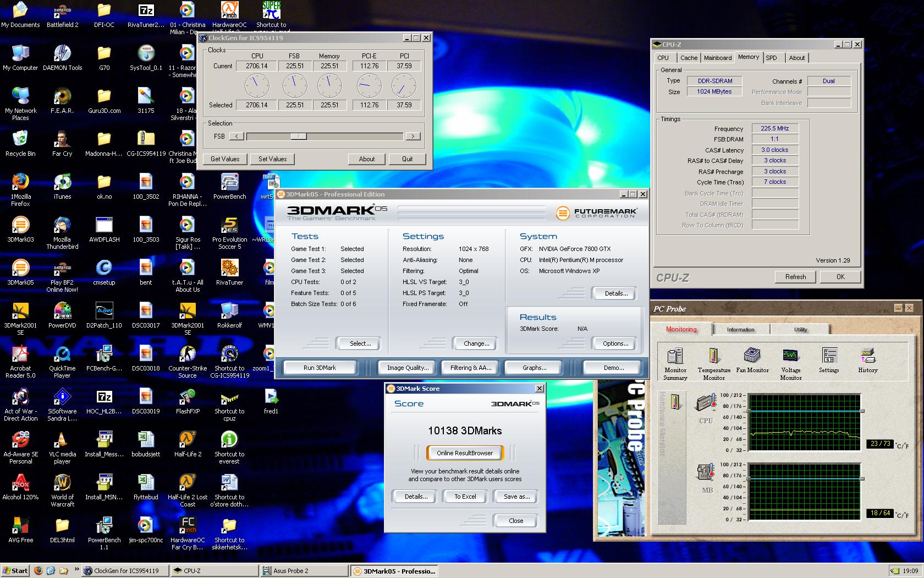This screenshot has height=578, width=924.
Task: Click FSB slider left arrow in ClockGen
Action: [237, 137]
